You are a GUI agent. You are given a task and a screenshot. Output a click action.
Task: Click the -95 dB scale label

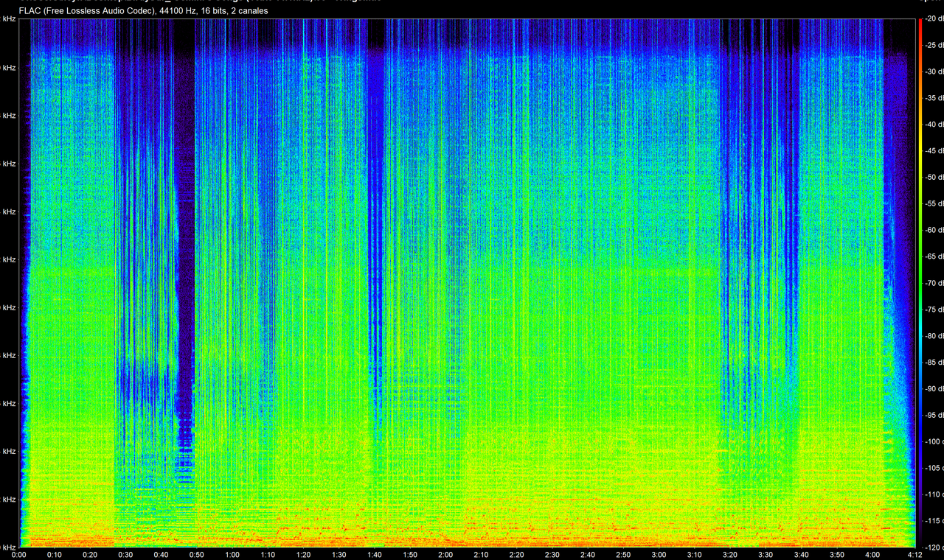click(934, 415)
